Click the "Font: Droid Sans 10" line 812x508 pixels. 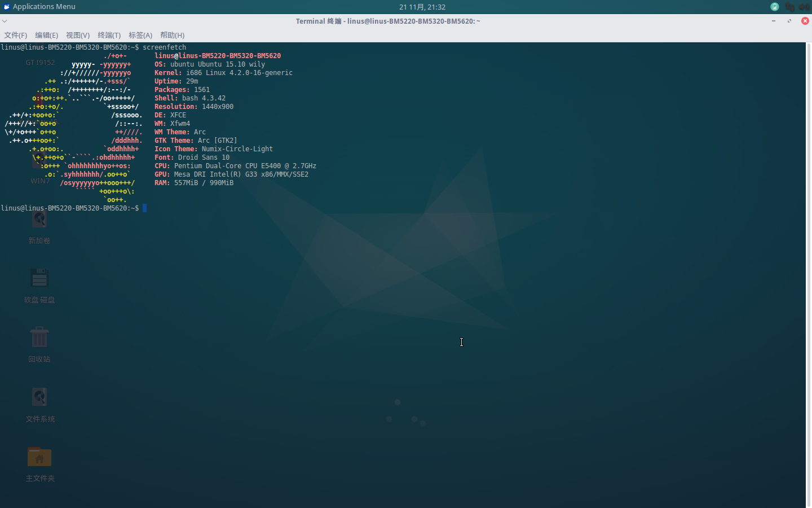[192, 157]
